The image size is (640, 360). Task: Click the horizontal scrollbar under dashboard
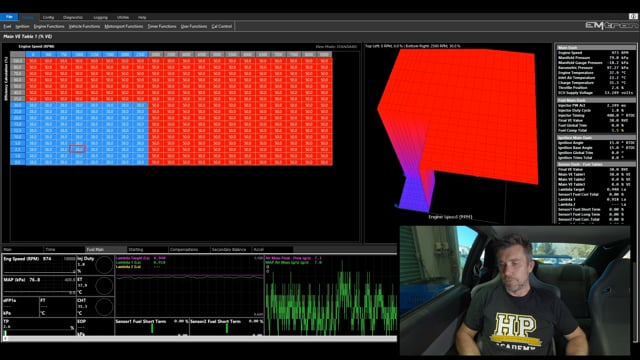coord(200,339)
